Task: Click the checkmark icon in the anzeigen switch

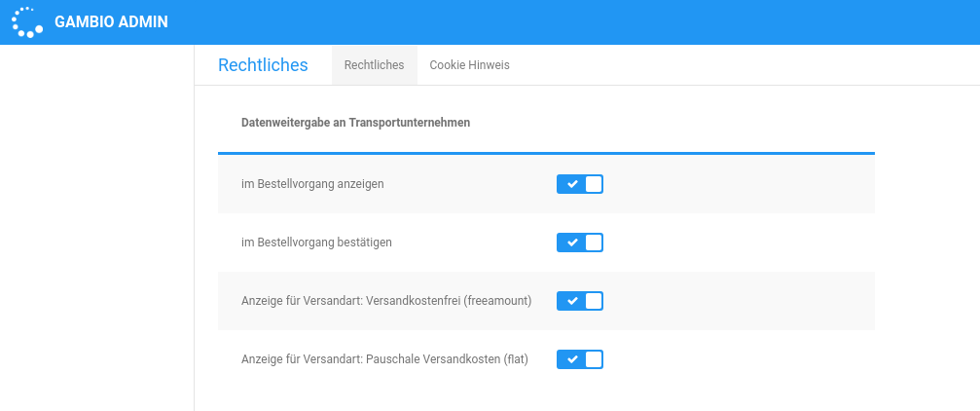Action: click(x=572, y=184)
